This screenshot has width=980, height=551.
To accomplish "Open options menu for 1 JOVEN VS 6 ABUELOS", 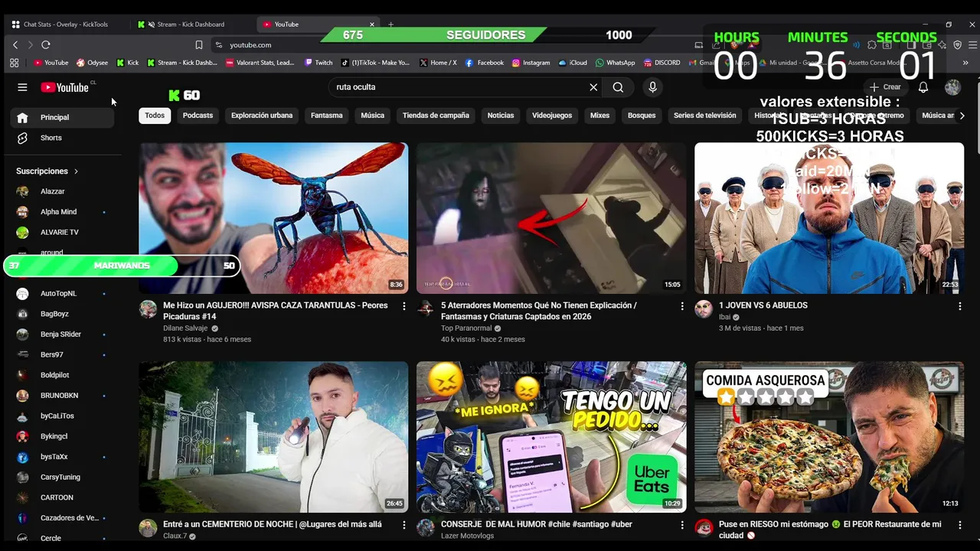I will click(x=960, y=306).
